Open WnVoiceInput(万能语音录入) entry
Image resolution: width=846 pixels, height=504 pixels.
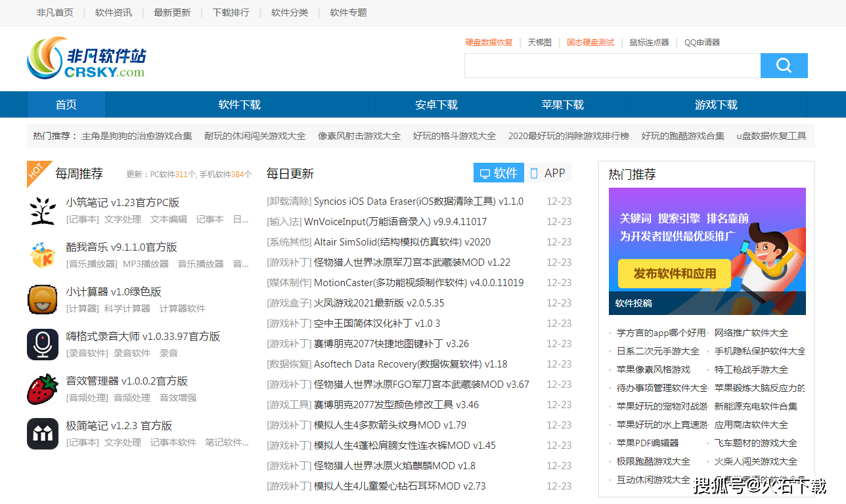tap(395, 222)
